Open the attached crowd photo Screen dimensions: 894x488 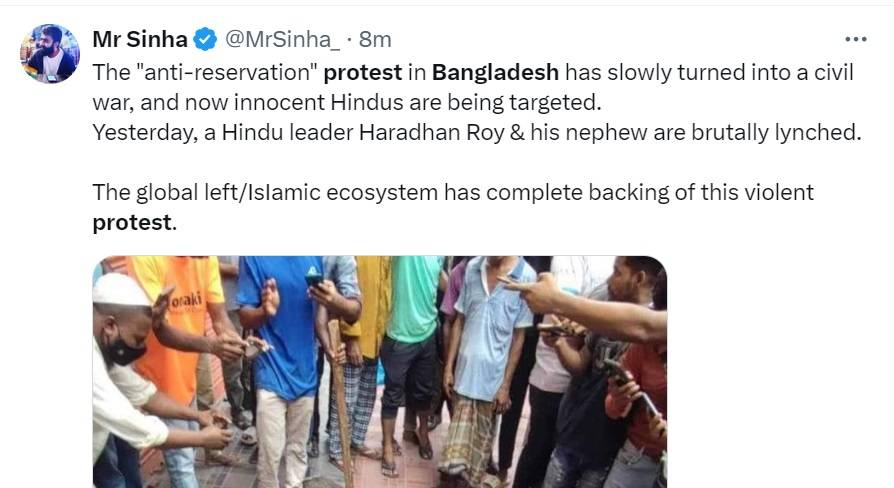click(380, 371)
